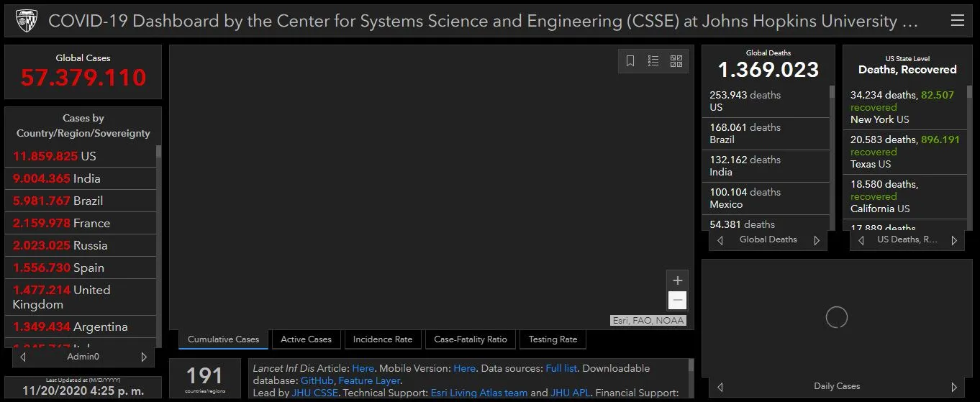Show the map Legend list icon
980x402 pixels.
pyautogui.click(x=653, y=61)
